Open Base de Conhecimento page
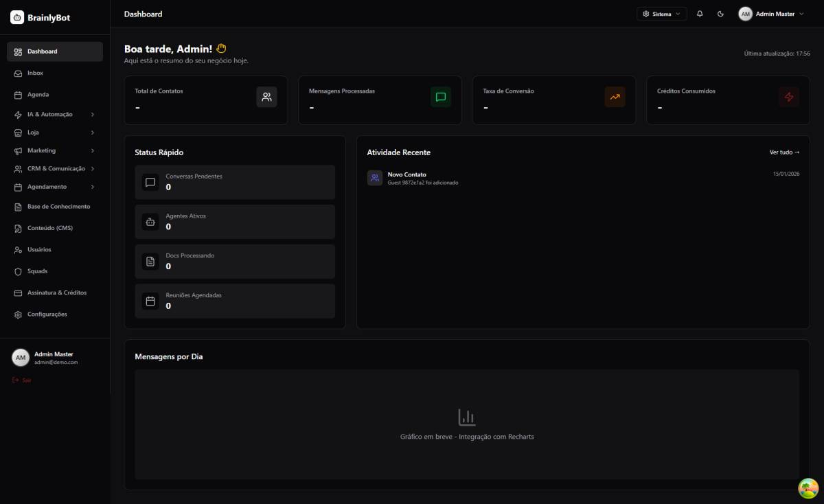 click(x=55, y=207)
